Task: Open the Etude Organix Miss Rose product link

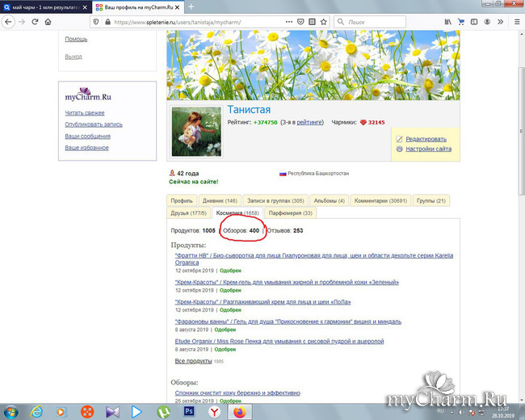Action: [x=279, y=342]
